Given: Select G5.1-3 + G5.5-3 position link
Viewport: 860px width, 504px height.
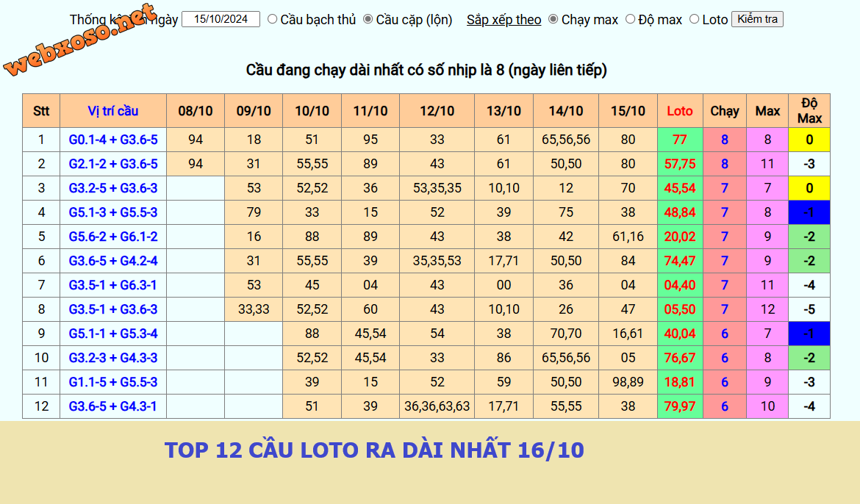Looking at the screenshot, I should pos(113,212).
